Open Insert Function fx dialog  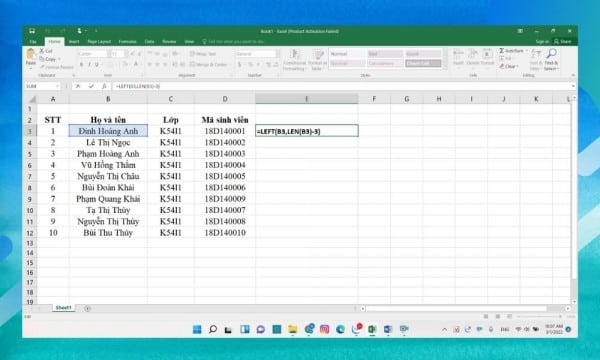click(x=104, y=86)
